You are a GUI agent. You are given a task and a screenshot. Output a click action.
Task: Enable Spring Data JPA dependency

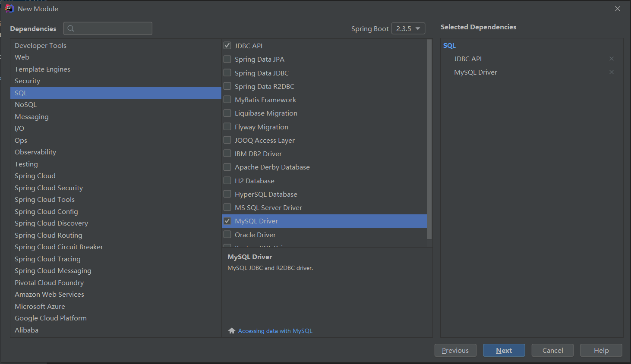pyautogui.click(x=227, y=59)
